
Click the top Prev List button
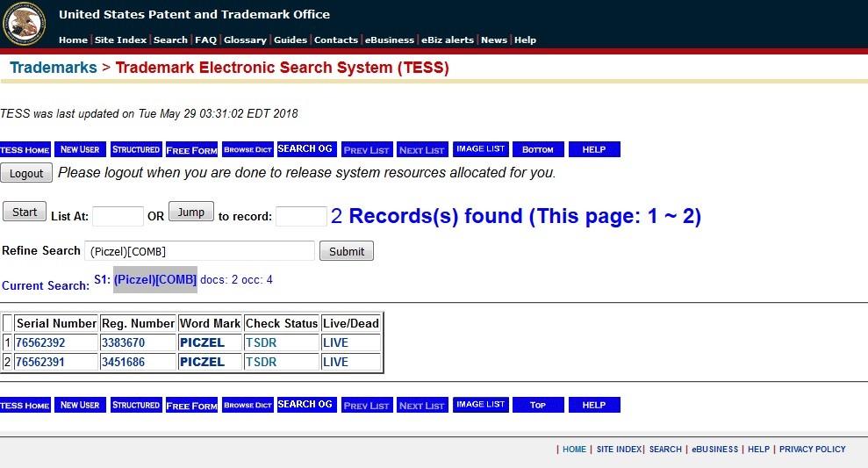tap(367, 149)
